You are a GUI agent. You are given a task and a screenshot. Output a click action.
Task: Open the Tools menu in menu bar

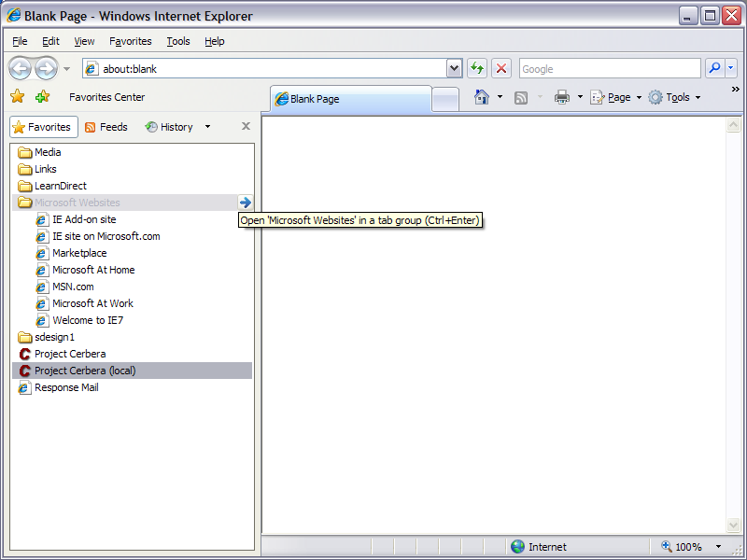point(177,41)
